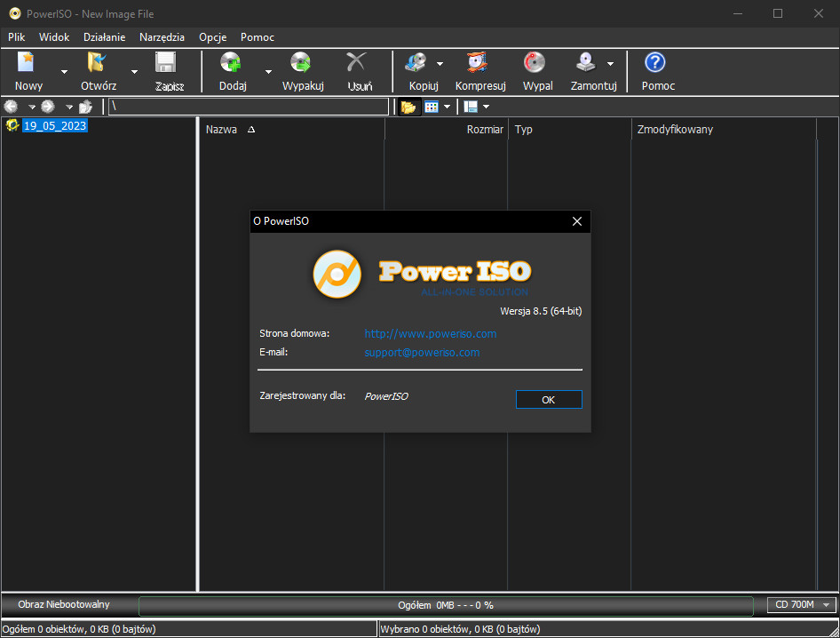Close the O PowerISO dialog

577,221
